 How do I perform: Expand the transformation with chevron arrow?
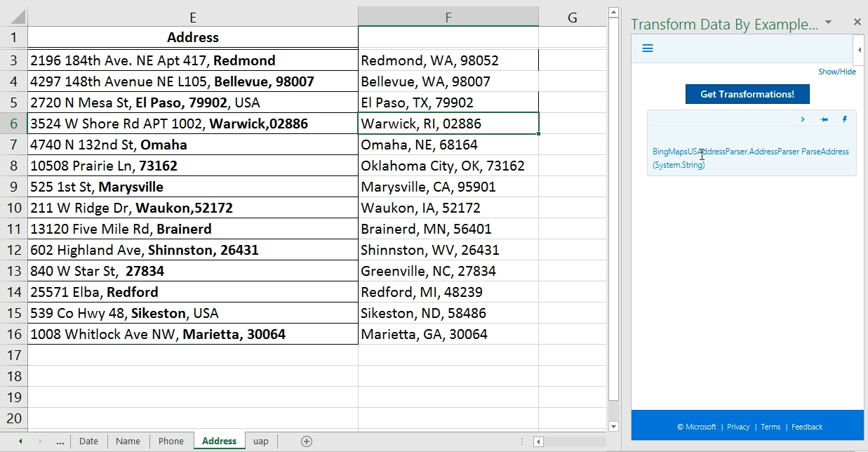(x=803, y=119)
